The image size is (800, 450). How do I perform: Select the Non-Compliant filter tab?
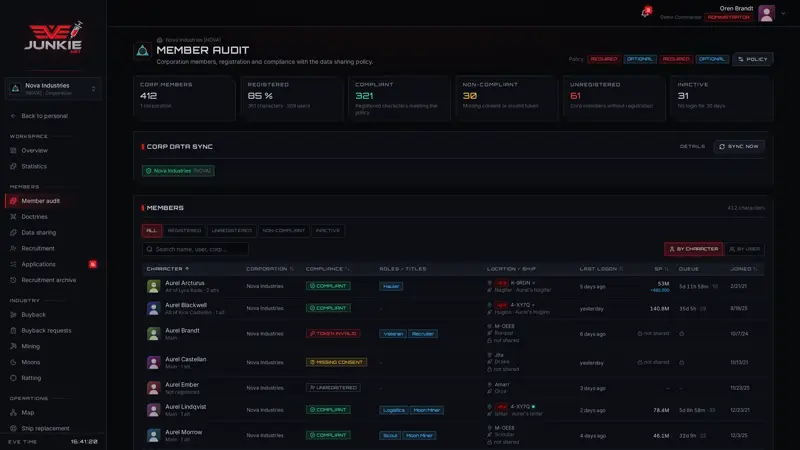(x=284, y=231)
